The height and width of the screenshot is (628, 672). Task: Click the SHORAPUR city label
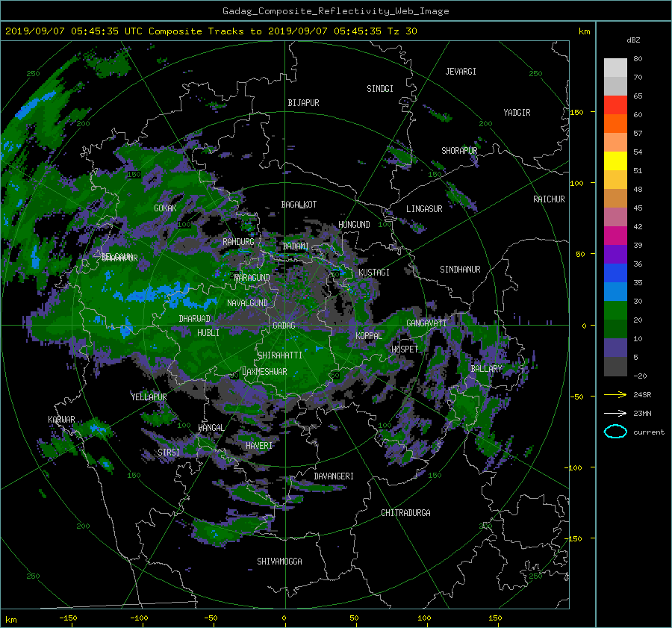click(x=459, y=151)
